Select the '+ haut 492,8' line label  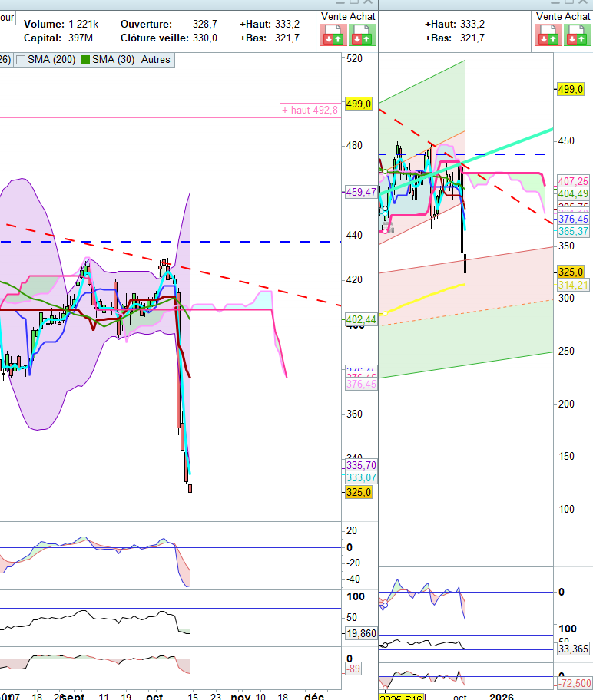pyautogui.click(x=310, y=111)
